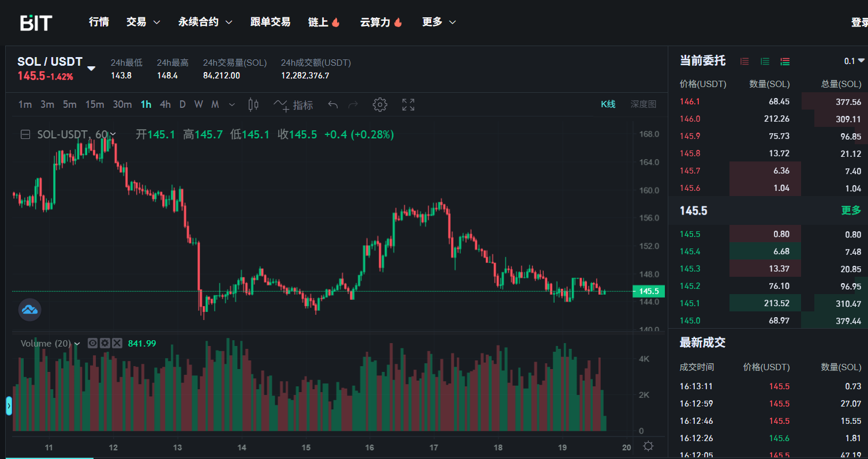Open the 0.1 price precision dropdown
This screenshot has height=459, width=868.
[x=854, y=61]
